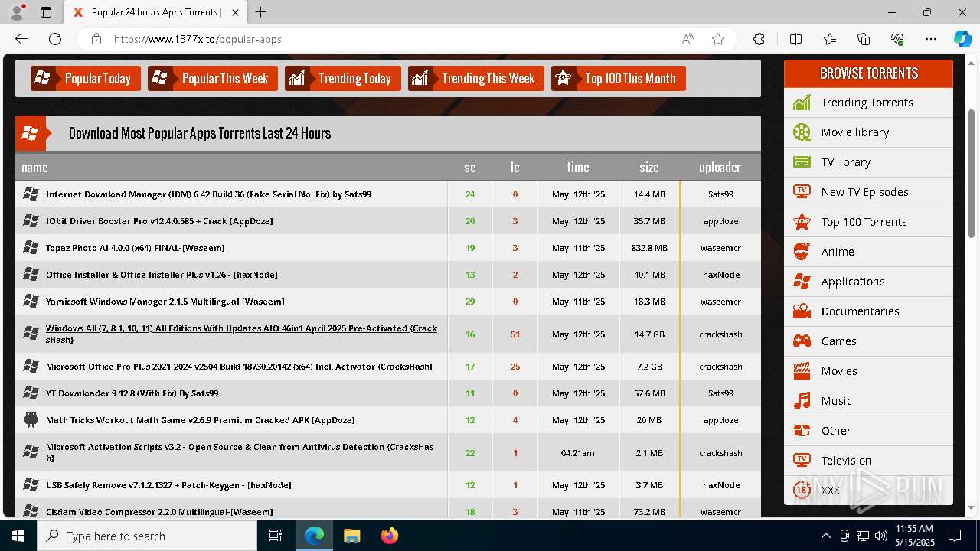Launch Firefox from taskbar
Viewport: 980px width, 551px height.
point(389,536)
